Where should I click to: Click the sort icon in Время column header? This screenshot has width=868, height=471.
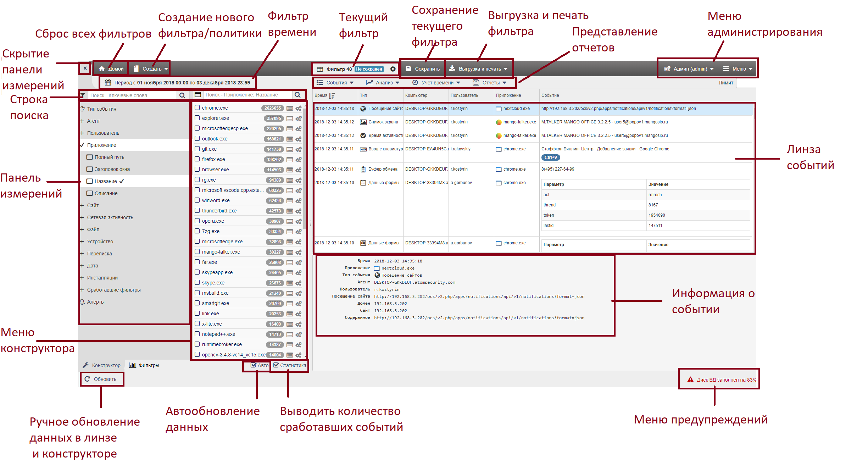point(332,96)
